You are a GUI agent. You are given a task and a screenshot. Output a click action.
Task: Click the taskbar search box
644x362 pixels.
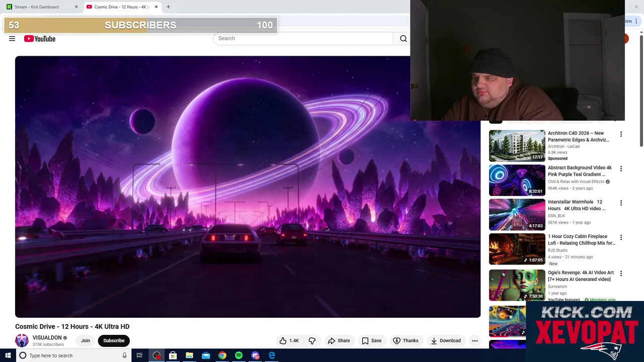[73, 355]
